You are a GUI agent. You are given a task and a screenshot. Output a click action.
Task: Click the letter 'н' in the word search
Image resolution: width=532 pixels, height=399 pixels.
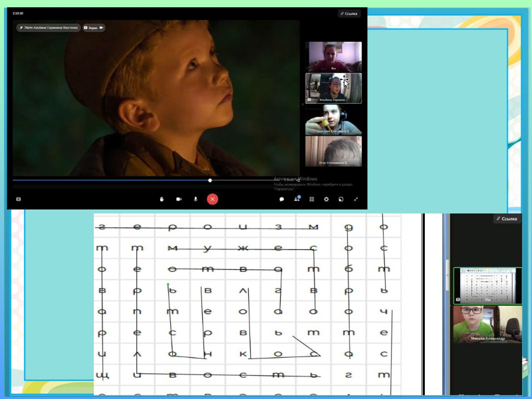click(x=207, y=354)
